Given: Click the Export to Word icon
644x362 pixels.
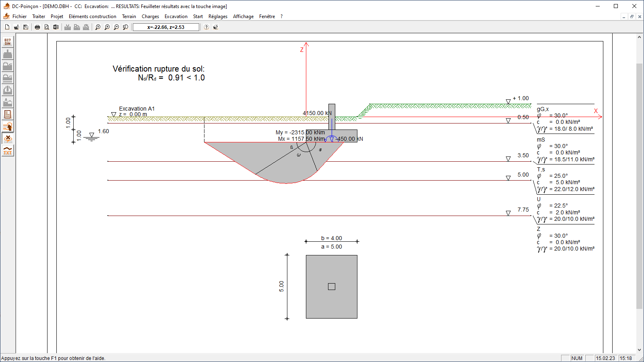Looking at the screenshot, I should (56, 27).
